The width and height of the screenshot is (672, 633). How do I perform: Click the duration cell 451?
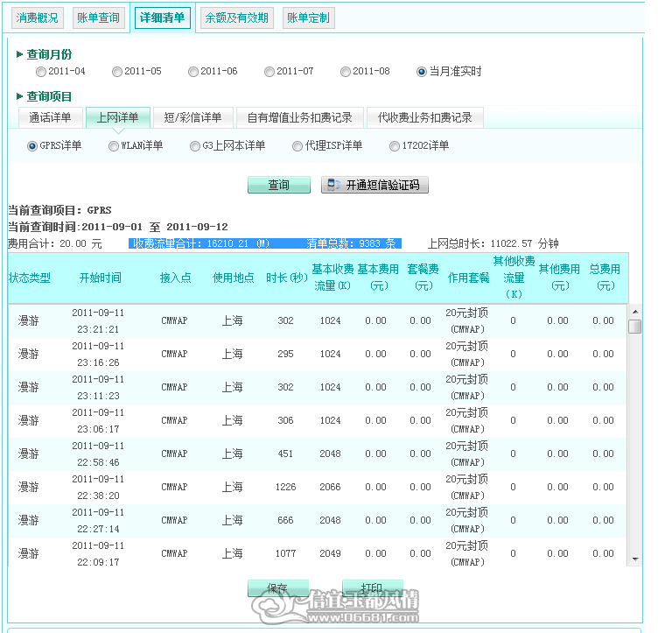pyautogui.click(x=285, y=454)
